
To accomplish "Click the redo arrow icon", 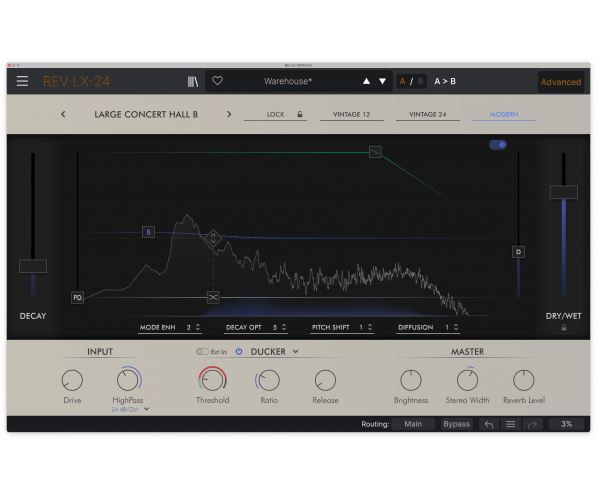I will tap(532, 424).
